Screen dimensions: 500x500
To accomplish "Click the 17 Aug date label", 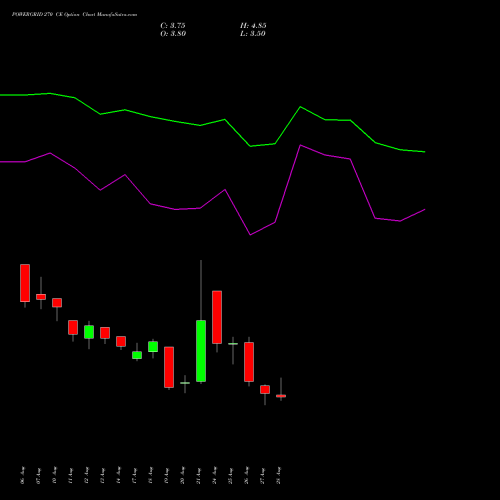I will 135,475.
